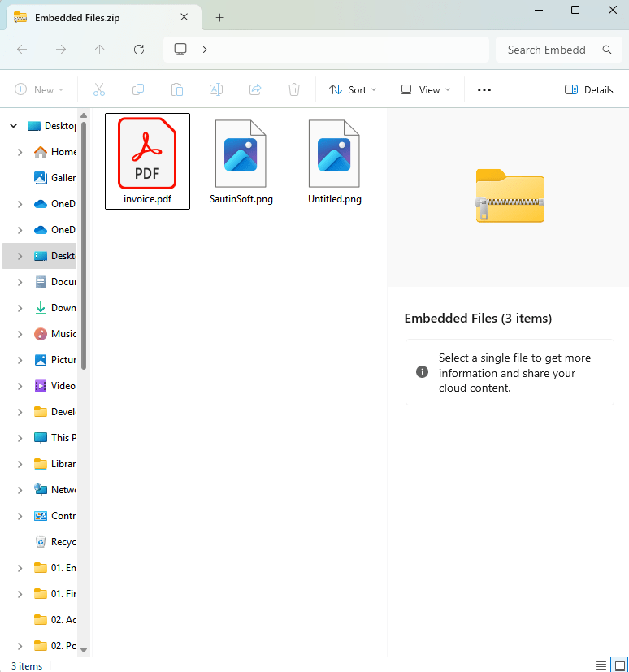
Task: Open the Developer folder in sidebar
Action: coord(54,412)
